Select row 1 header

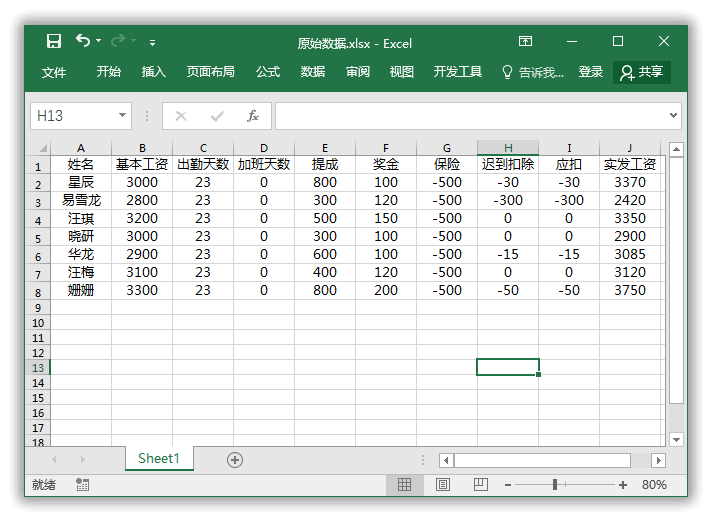click(x=39, y=166)
